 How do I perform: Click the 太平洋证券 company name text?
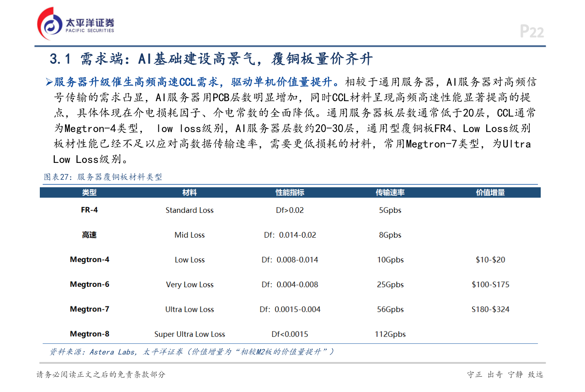(90, 22)
